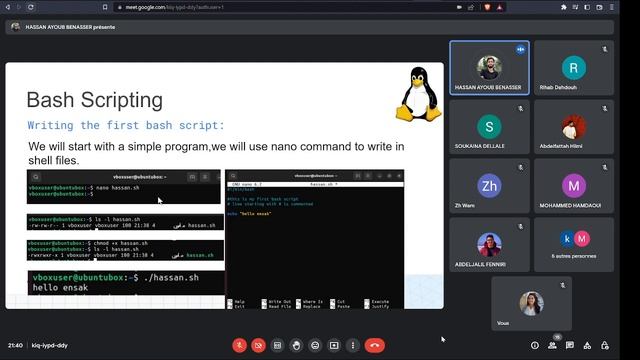Select your own Vous video tile
Viewport: 640px width, 360px height.
pyautogui.click(x=531, y=303)
